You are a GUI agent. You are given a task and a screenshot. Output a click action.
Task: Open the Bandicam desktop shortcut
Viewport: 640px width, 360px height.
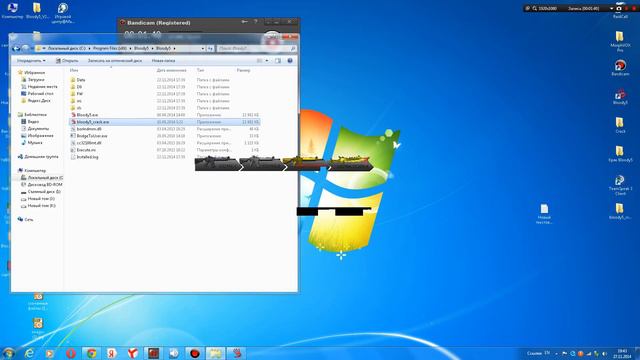(x=620, y=68)
